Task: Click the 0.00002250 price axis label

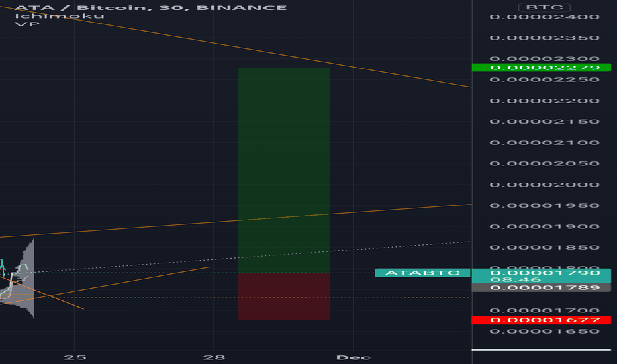Action: tap(545, 79)
